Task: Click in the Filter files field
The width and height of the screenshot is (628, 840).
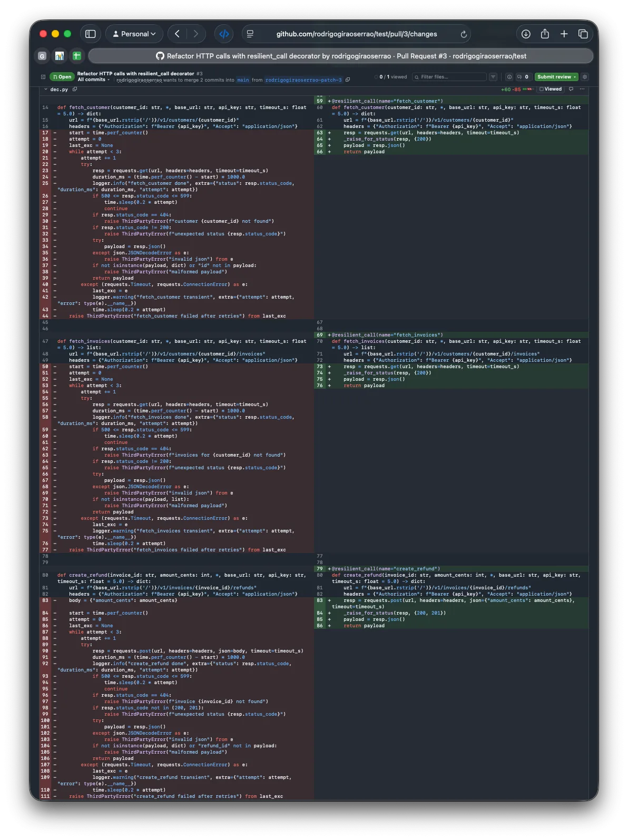Action: pos(450,77)
